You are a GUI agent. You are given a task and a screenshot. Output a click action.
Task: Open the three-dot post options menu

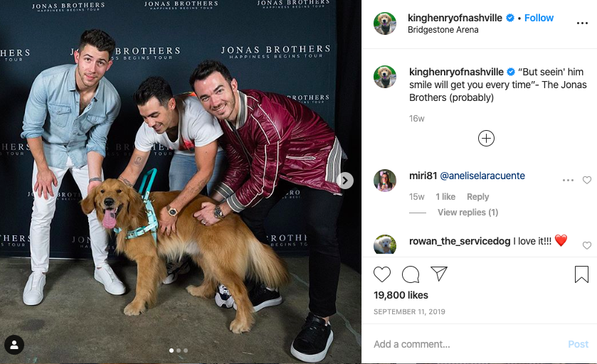coord(582,23)
